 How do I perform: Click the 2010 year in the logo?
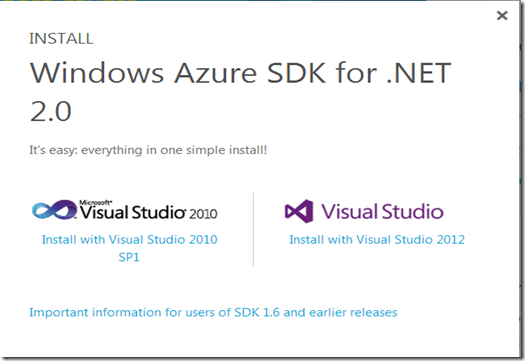[204, 214]
